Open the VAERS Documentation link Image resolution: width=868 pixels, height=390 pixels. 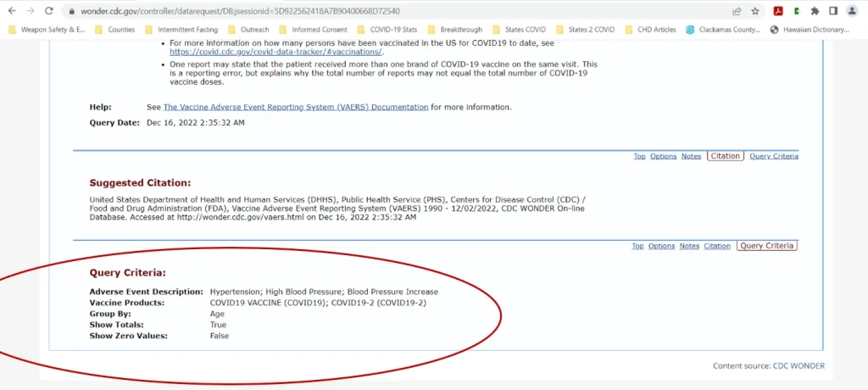click(296, 108)
